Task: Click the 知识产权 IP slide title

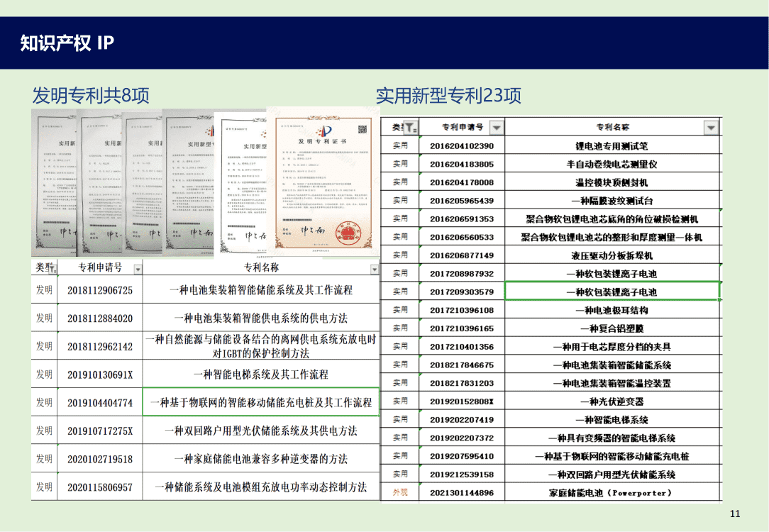Action: (x=67, y=43)
